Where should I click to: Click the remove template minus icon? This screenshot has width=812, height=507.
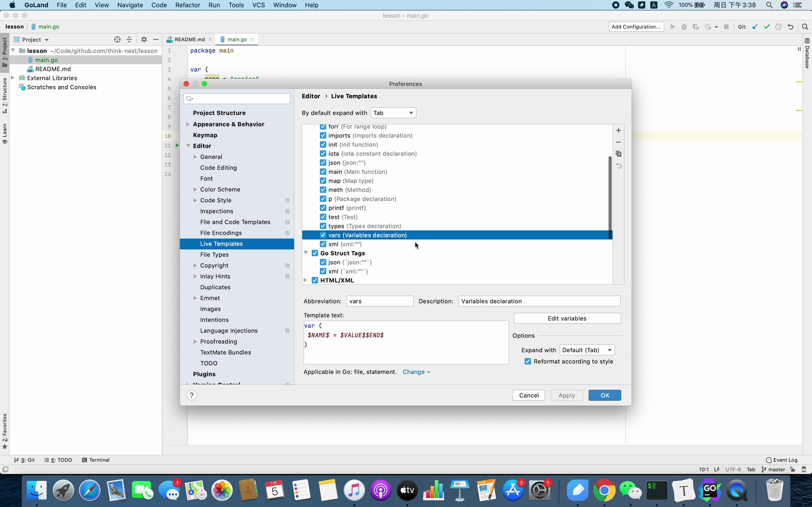[x=618, y=142]
